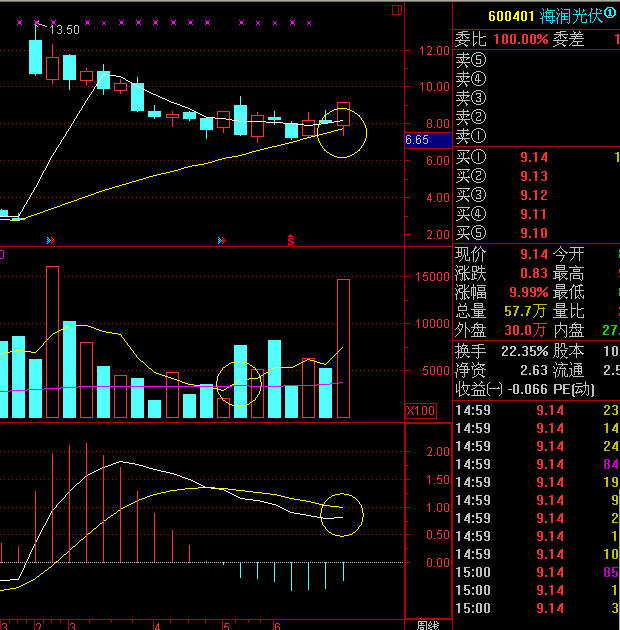Image resolution: width=620 pixels, height=630 pixels.
Task: Select the month 6 marker on the time axis
Action: tap(277, 626)
